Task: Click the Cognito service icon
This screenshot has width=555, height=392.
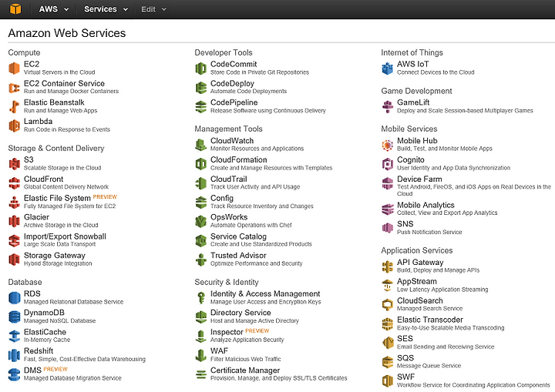Action: (x=387, y=164)
